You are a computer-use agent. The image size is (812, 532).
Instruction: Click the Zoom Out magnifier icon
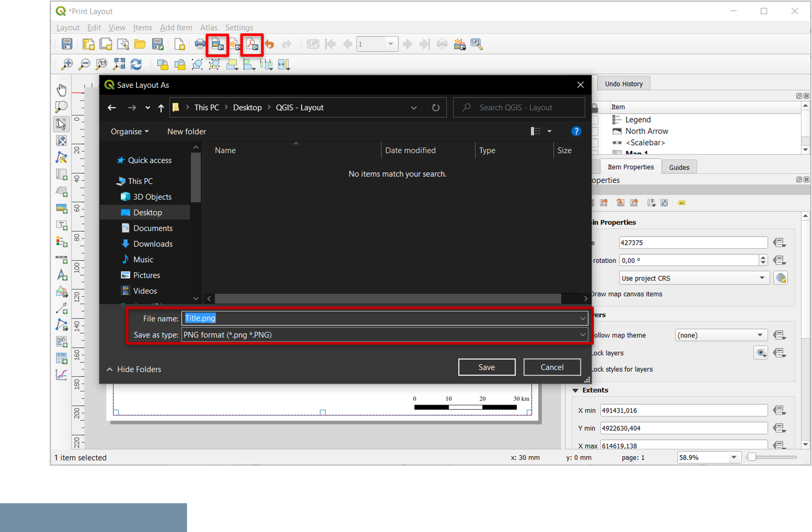[x=84, y=64]
